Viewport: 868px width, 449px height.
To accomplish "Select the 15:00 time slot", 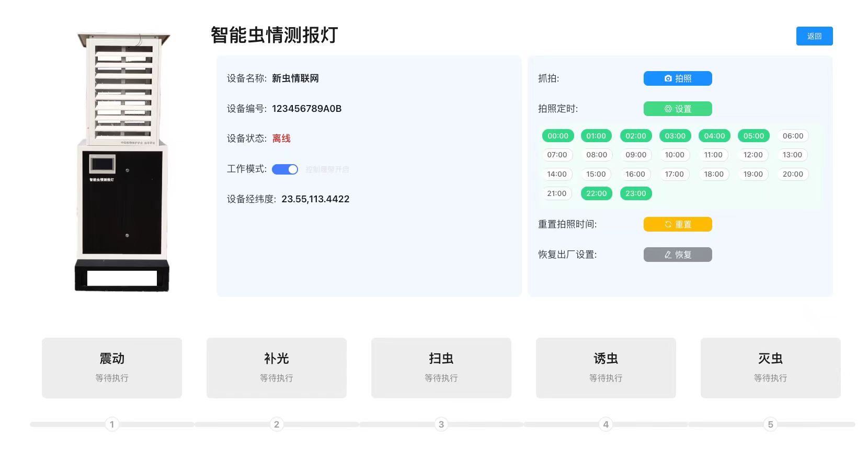I will [x=596, y=174].
